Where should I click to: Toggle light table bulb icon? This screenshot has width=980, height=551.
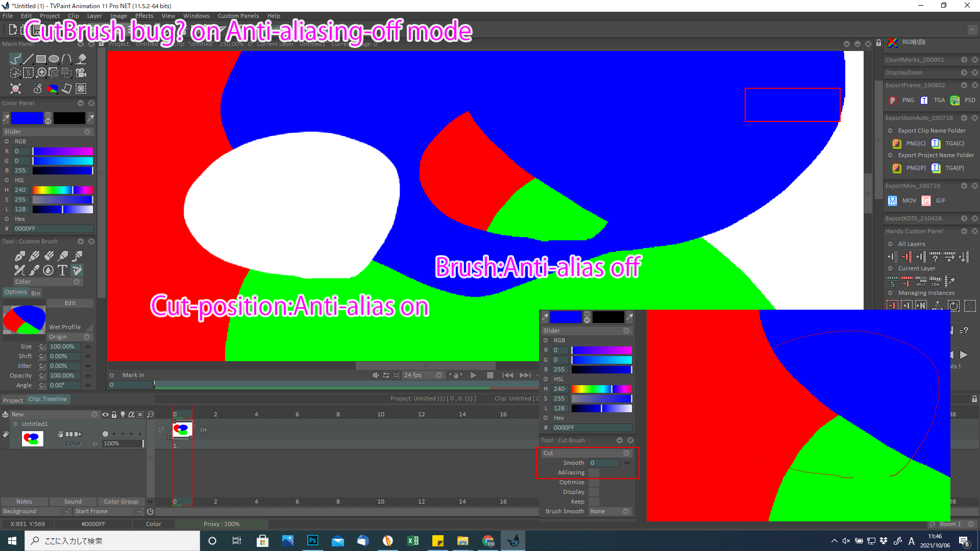(122, 414)
